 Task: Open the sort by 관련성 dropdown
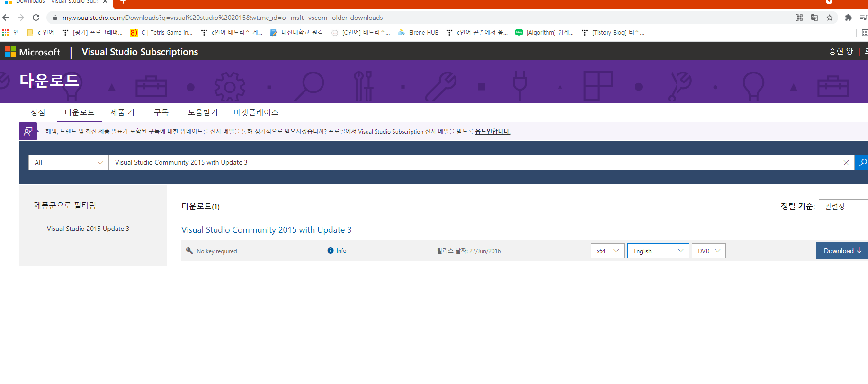pos(843,207)
